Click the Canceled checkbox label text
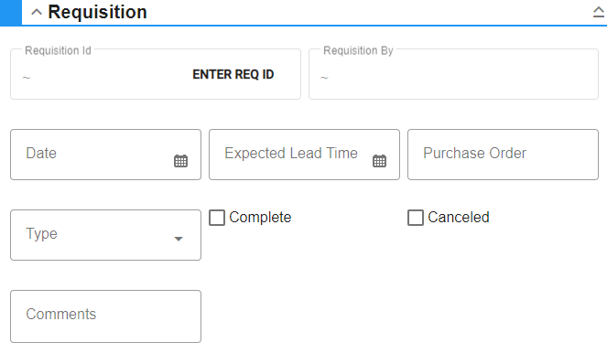607x364 pixels. 459,218
